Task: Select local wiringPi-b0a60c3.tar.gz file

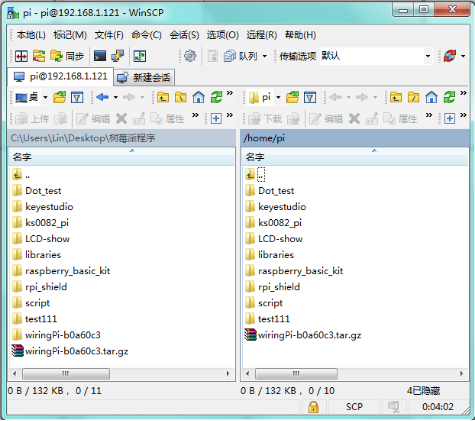Action: click(70, 351)
